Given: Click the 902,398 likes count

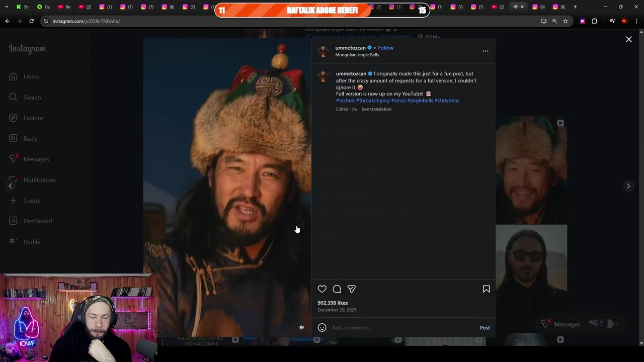Looking at the screenshot, I should point(333,303).
